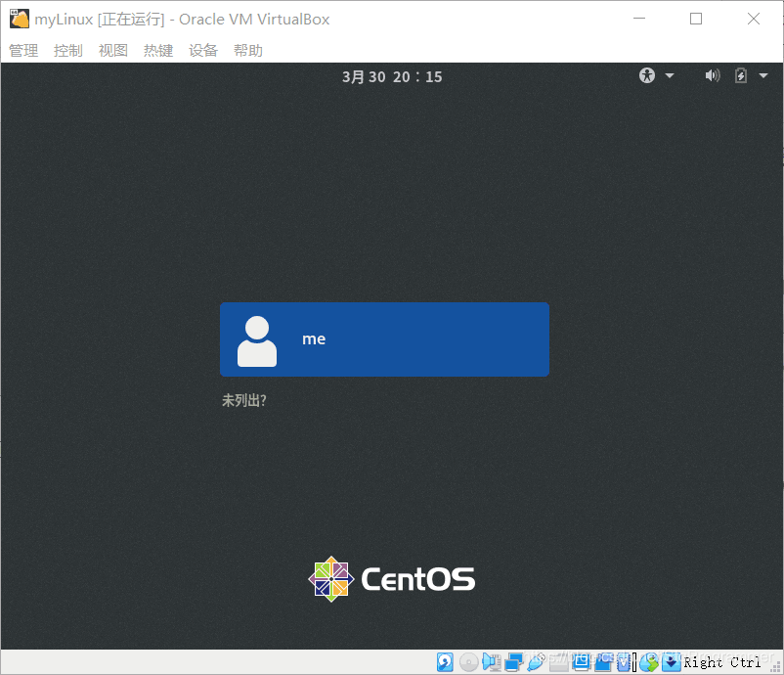Click the battery power icon in the top bar
784x675 pixels.
click(x=741, y=75)
